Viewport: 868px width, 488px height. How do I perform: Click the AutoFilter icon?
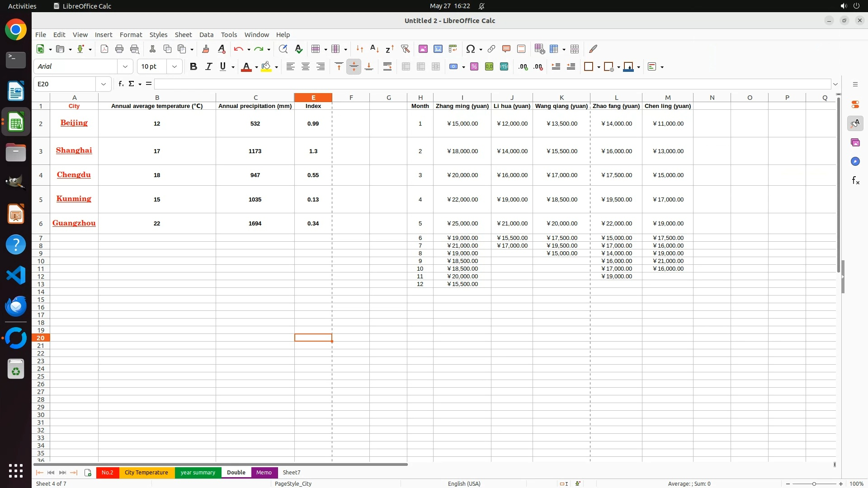click(x=405, y=49)
